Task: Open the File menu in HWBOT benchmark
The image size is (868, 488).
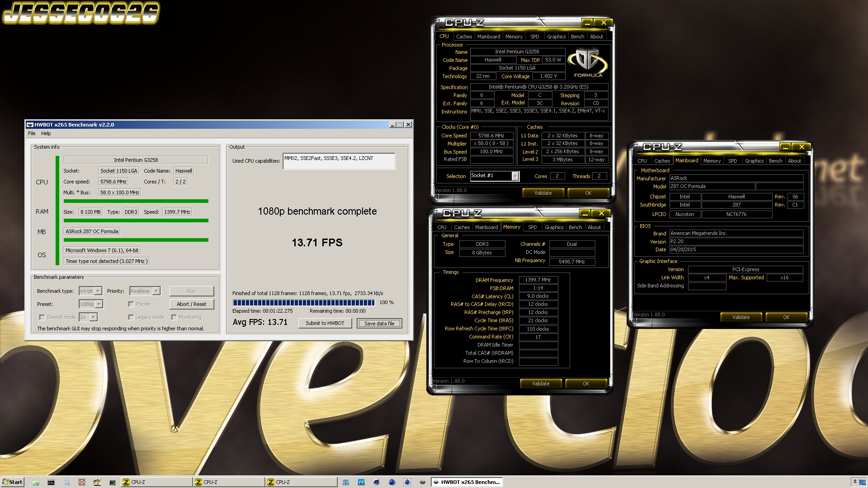Action: [x=32, y=133]
